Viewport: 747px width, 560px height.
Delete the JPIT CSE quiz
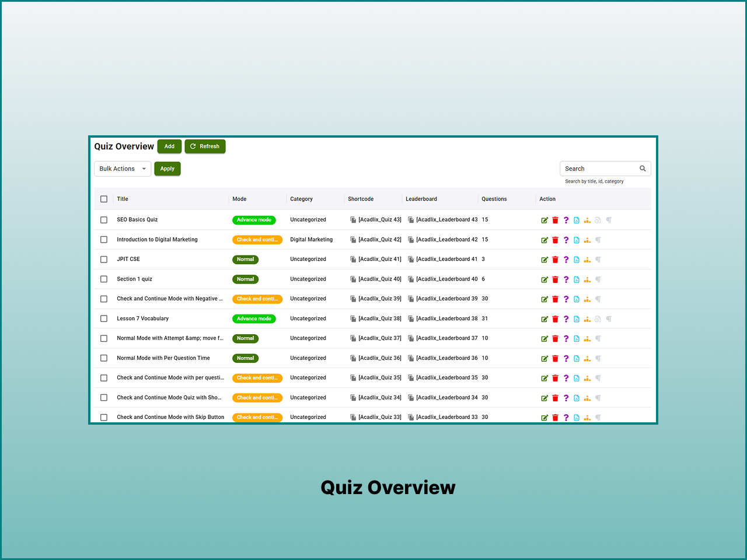555,260
